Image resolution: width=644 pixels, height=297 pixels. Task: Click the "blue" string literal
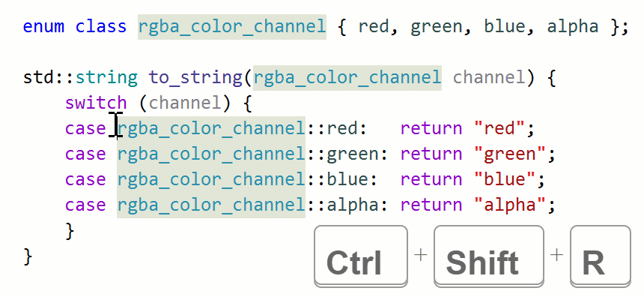click(505, 179)
